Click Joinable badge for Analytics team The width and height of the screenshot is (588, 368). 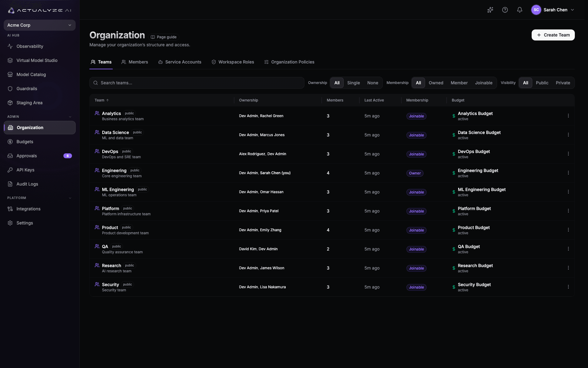416,116
